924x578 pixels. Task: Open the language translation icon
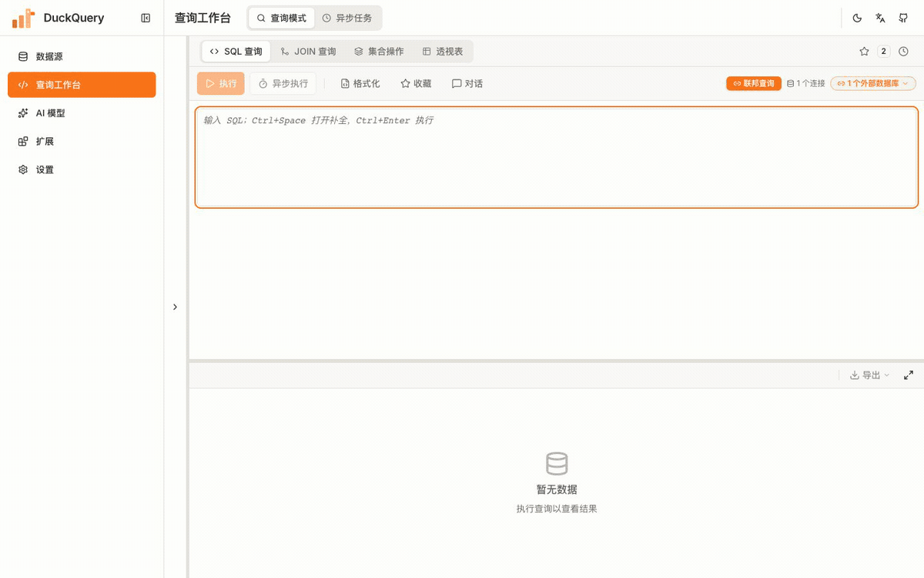pos(880,18)
